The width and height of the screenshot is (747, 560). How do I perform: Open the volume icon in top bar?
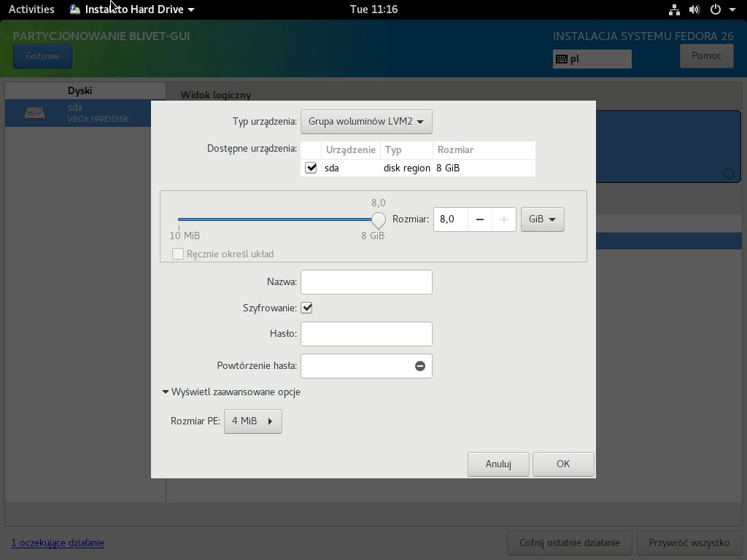click(694, 9)
